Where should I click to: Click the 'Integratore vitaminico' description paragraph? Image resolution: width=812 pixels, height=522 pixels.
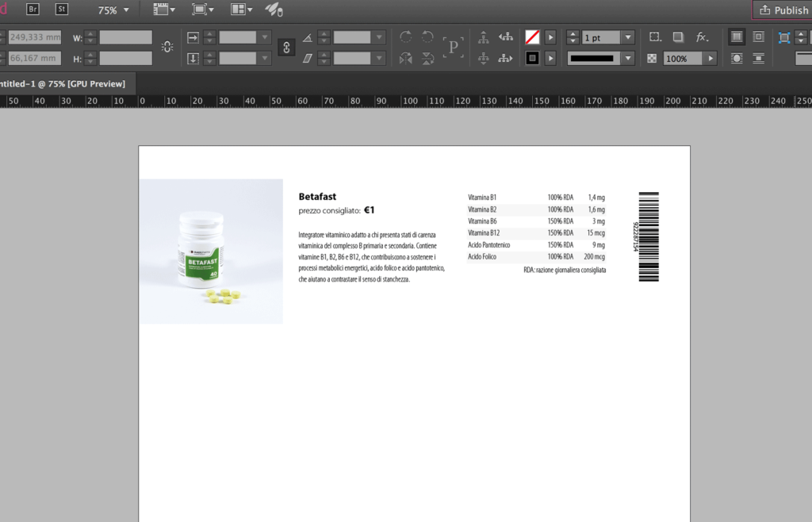[x=371, y=257]
